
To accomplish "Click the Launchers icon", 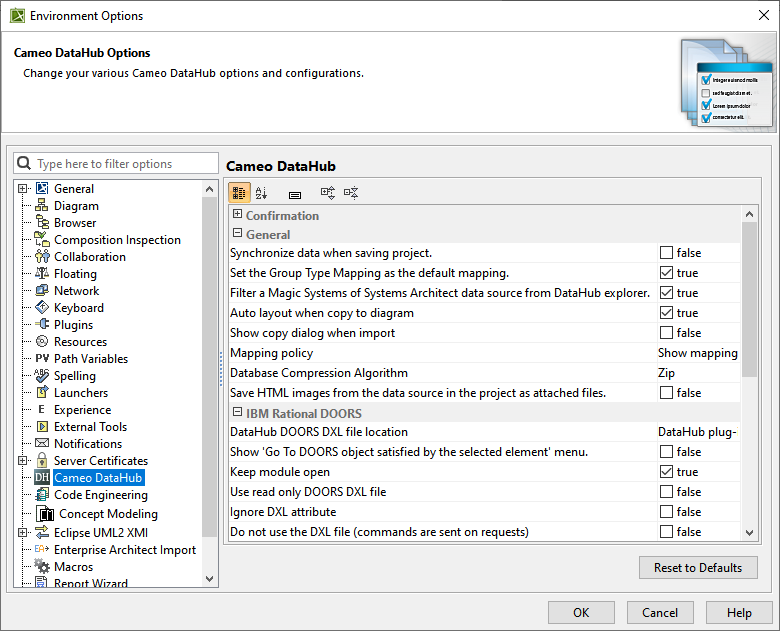I will click(42, 392).
